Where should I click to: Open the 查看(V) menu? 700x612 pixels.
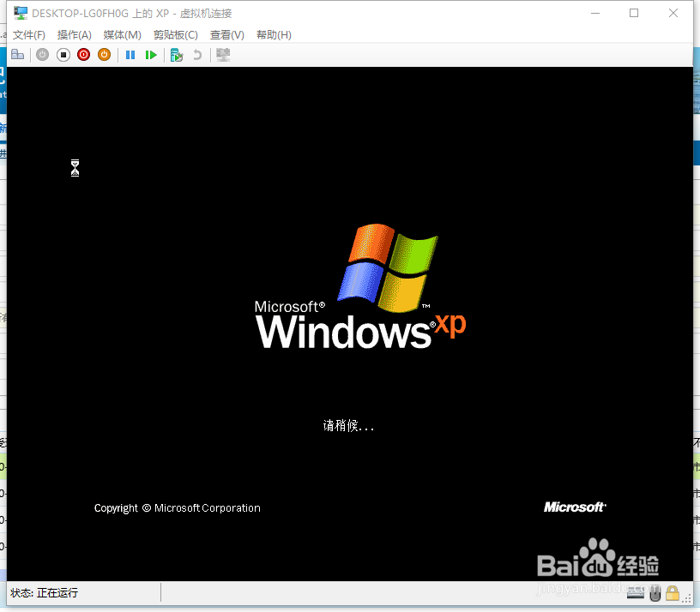tap(226, 35)
